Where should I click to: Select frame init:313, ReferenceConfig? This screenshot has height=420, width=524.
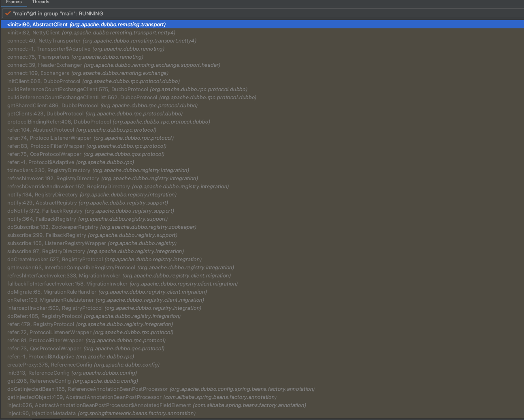(x=262, y=373)
